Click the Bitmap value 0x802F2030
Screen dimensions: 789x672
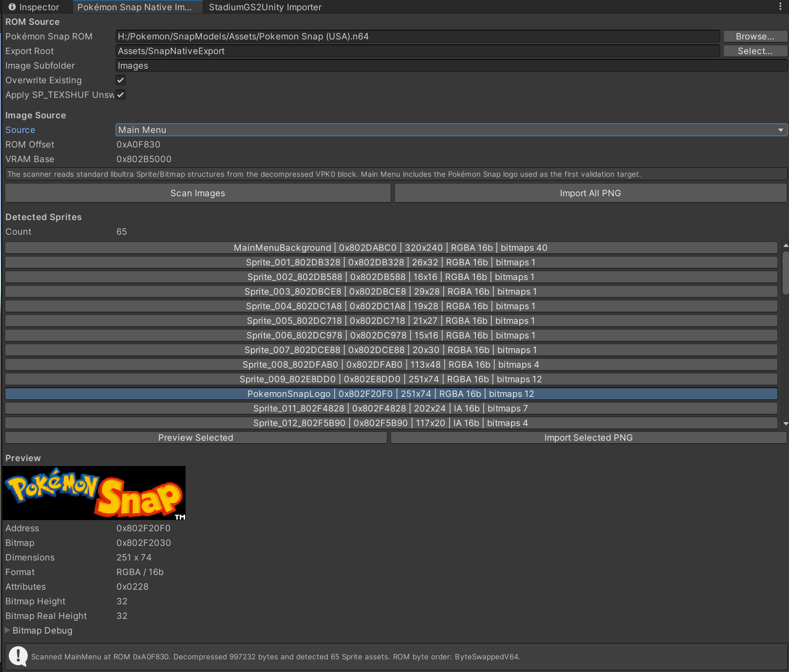point(144,543)
